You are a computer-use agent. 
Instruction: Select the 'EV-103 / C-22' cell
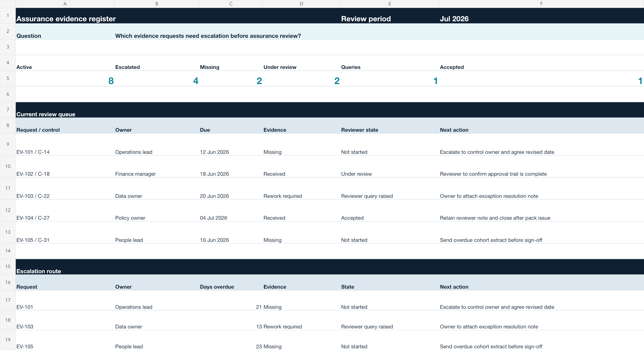coord(65,188)
